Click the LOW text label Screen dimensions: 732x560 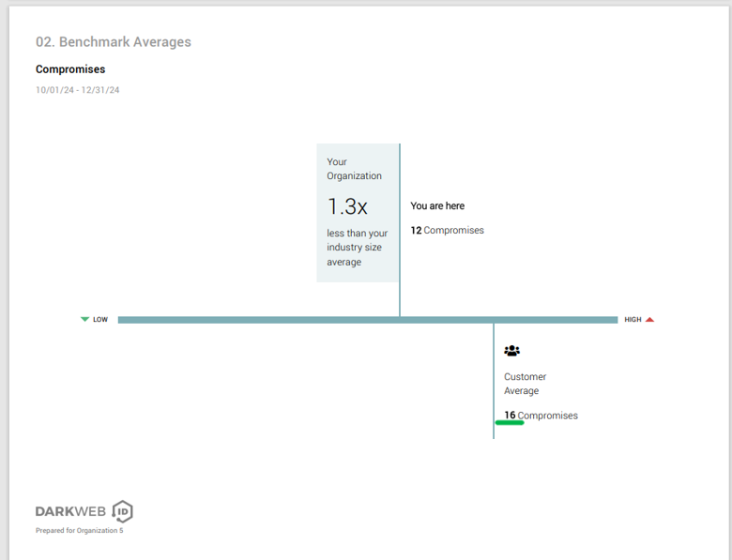pos(100,320)
